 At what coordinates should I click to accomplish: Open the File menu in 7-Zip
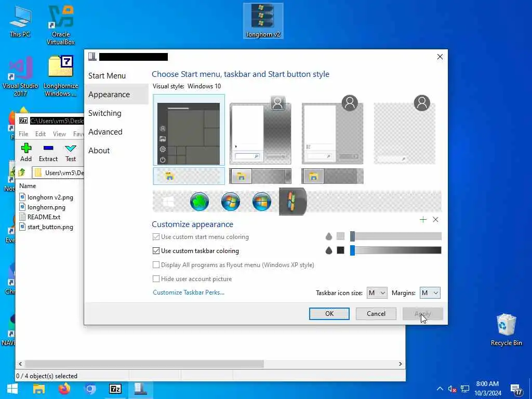[x=23, y=134]
